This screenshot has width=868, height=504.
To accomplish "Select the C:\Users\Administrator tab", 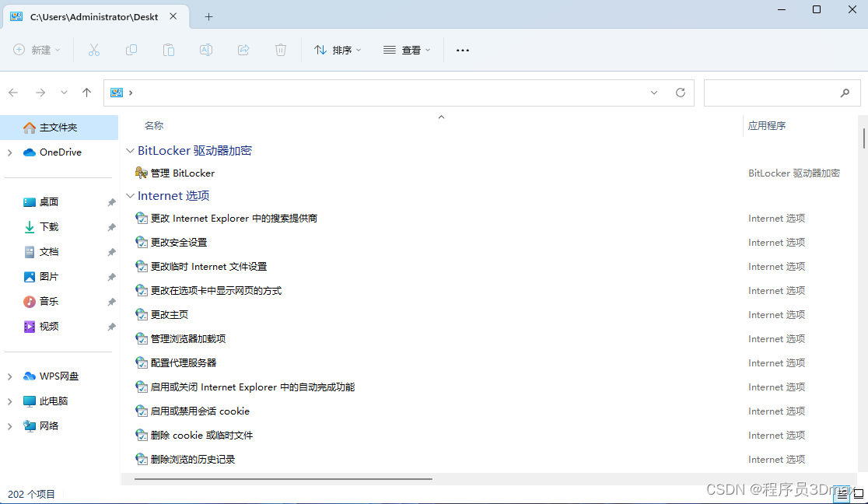I will click(94, 16).
